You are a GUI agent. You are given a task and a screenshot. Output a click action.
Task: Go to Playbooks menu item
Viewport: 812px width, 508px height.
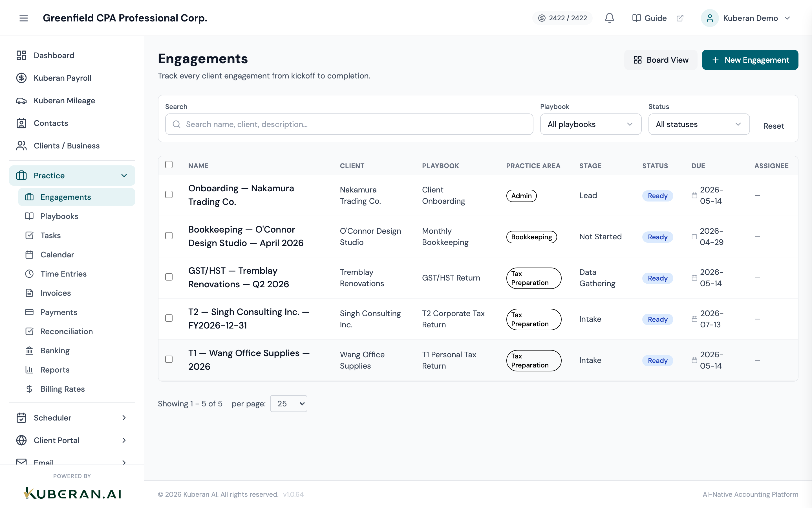76,216
